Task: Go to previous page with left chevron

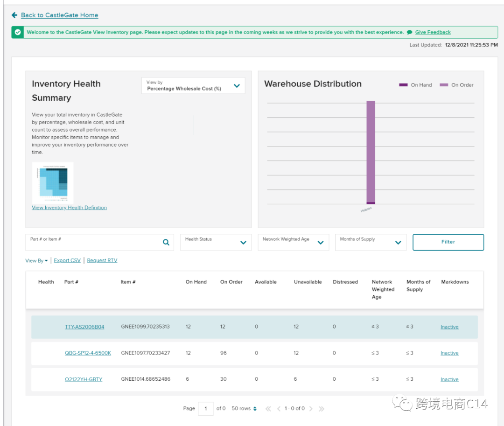Action: (x=279, y=409)
